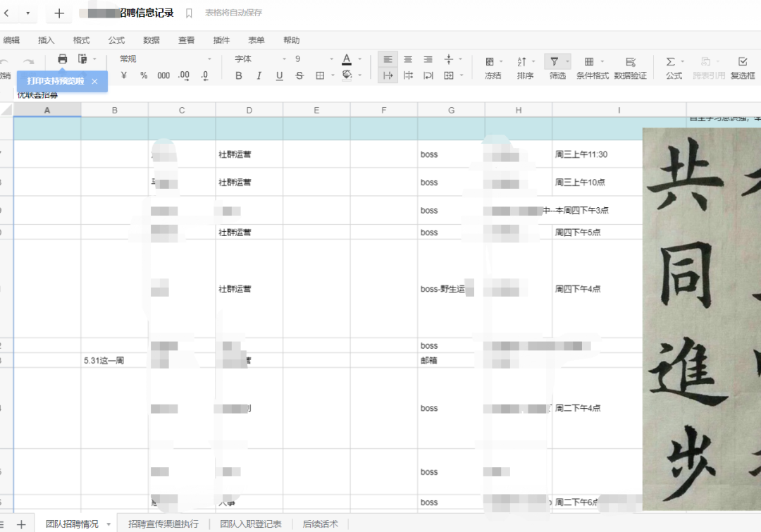Image resolution: width=761 pixels, height=532 pixels.
Task: Select column D header
Action: pos(249,110)
